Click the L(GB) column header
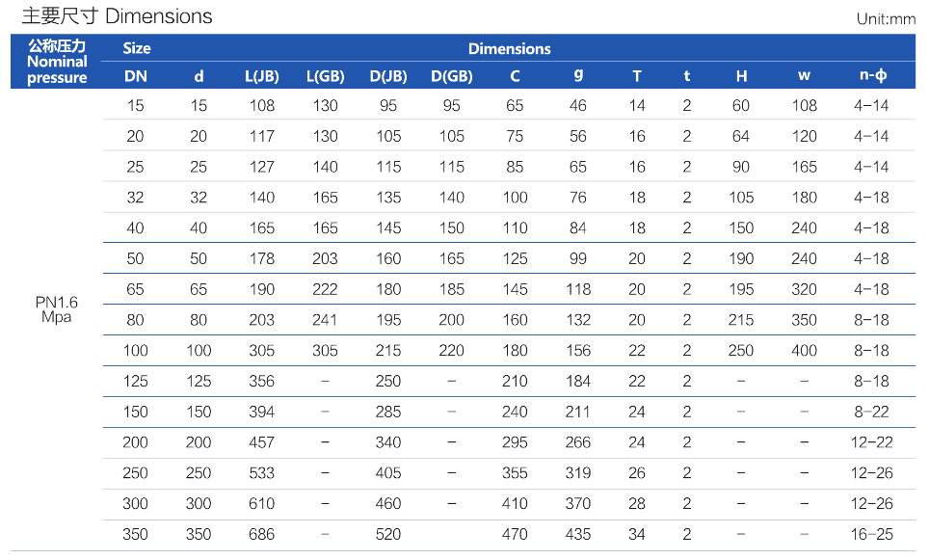The image size is (929, 560). click(325, 76)
